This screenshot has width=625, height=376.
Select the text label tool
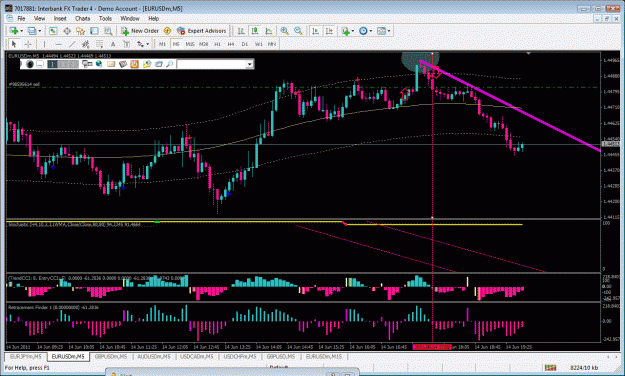tap(126, 44)
